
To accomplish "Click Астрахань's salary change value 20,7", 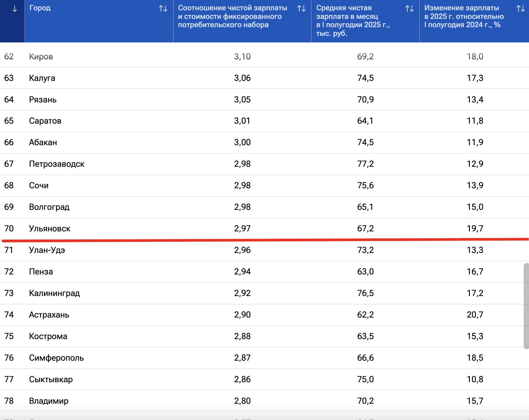I will 475,315.
